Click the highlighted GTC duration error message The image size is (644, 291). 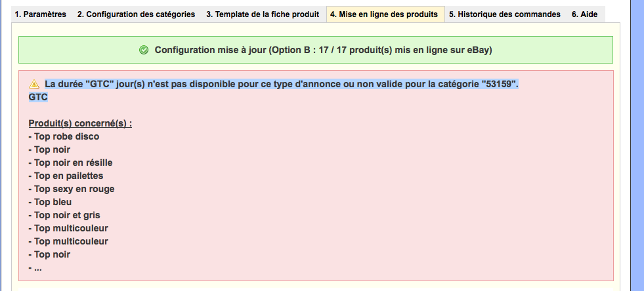click(282, 85)
